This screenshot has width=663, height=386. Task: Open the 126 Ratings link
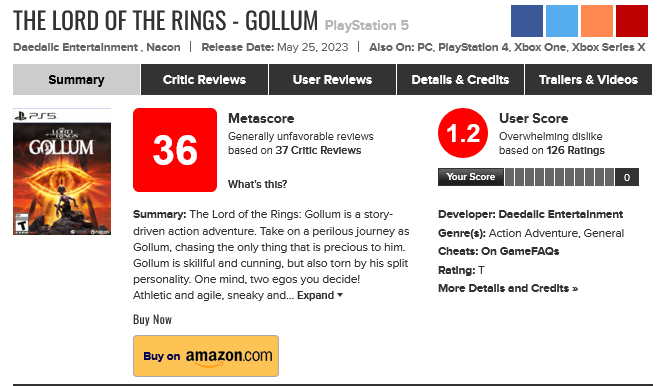coord(575,151)
